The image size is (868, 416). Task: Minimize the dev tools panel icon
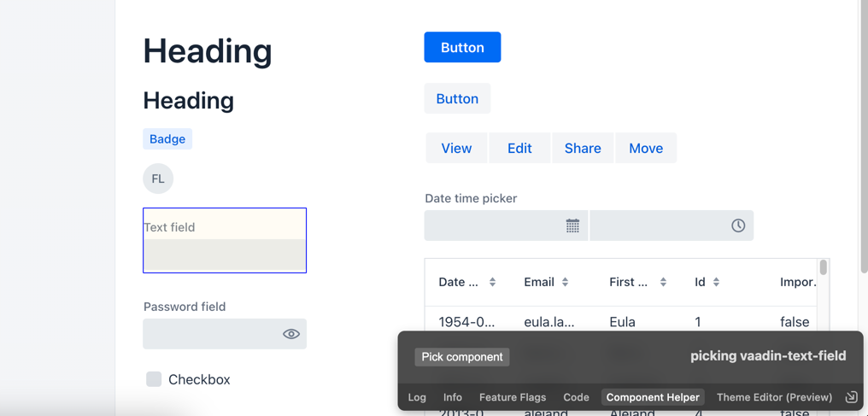[x=851, y=397]
